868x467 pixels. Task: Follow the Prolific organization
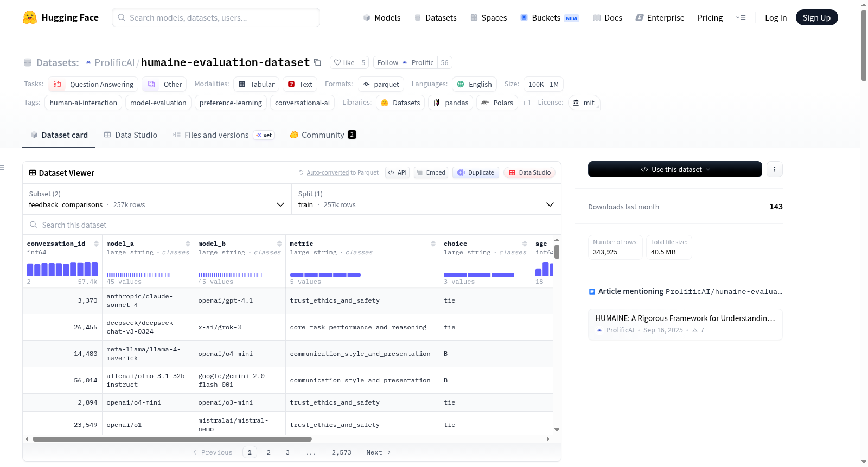[x=405, y=62]
